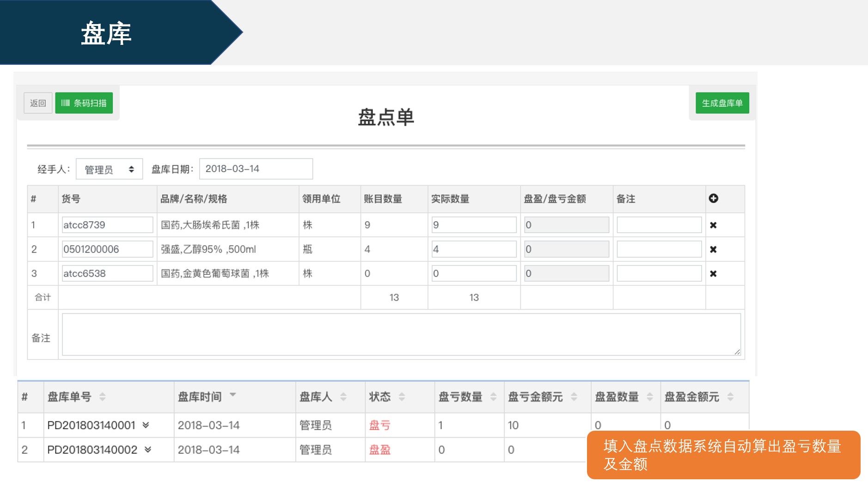This screenshot has width=868, height=495.
Task: Delete row 0501200006 with the X icon
Action: click(x=713, y=249)
